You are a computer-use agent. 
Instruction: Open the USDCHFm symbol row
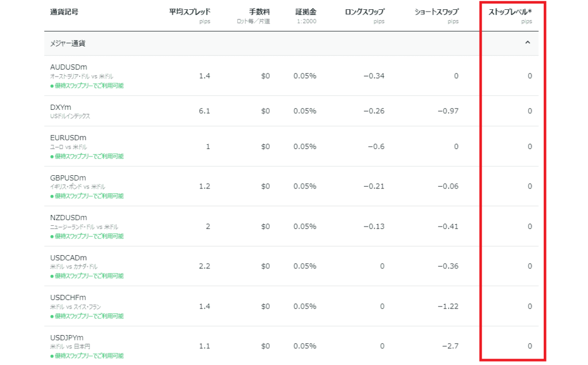68,297
